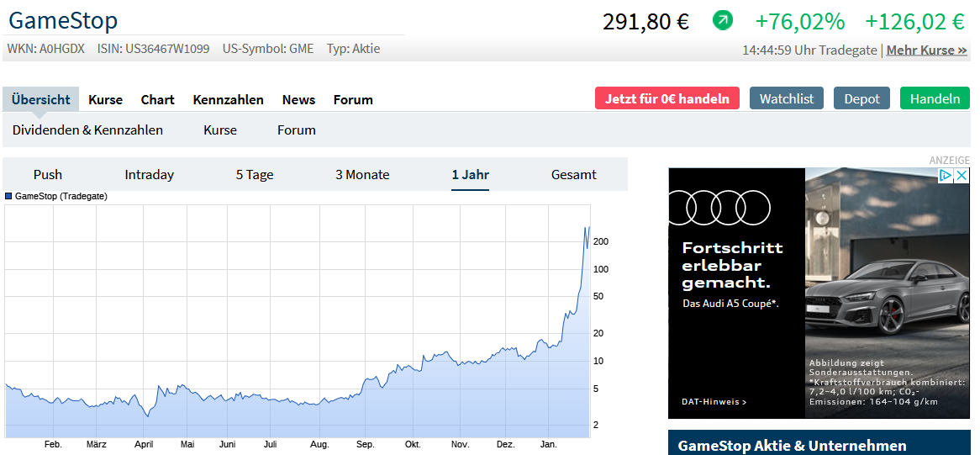
Task: Open the Mehr Kurse link
Action: (x=927, y=50)
